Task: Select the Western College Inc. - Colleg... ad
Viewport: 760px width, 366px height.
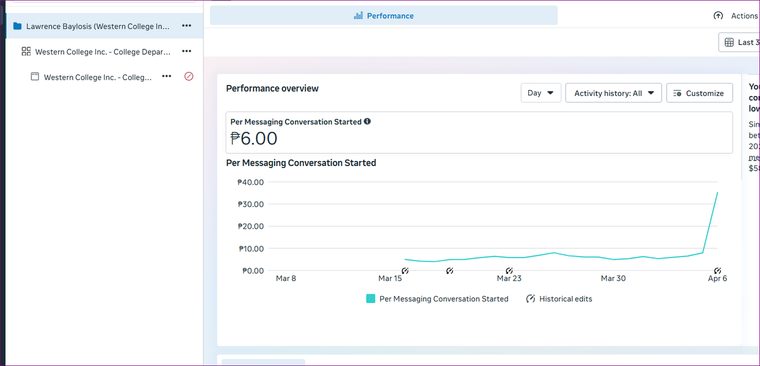Action: (98, 77)
